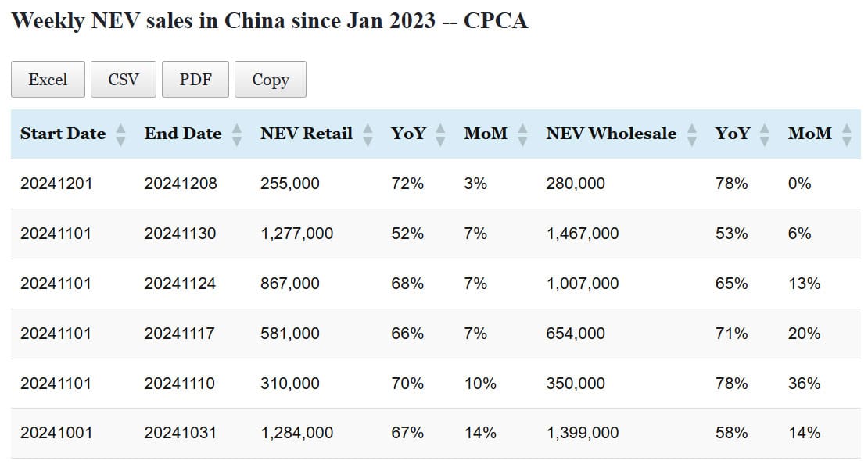
Task: Select the 20241201 start date cell
Action: click(x=56, y=184)
